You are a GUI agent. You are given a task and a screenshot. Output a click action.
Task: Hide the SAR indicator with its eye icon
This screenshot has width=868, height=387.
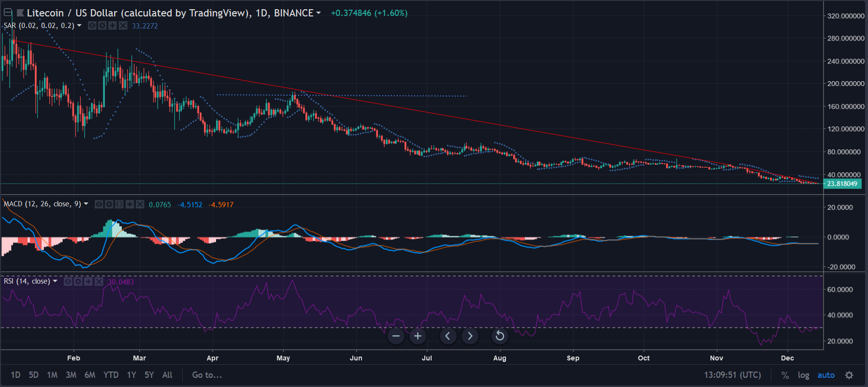tap(92, 26)
